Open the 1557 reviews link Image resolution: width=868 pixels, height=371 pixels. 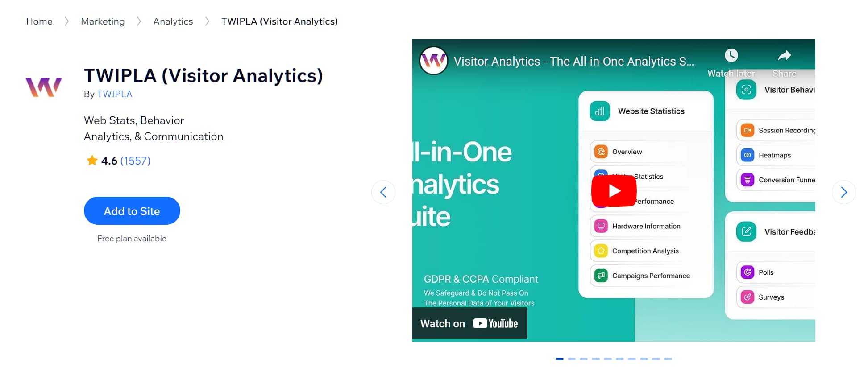136,161
